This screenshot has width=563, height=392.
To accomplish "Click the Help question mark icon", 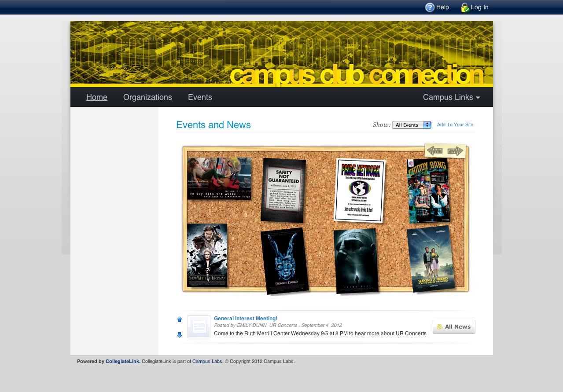I will tap(430, 7).
